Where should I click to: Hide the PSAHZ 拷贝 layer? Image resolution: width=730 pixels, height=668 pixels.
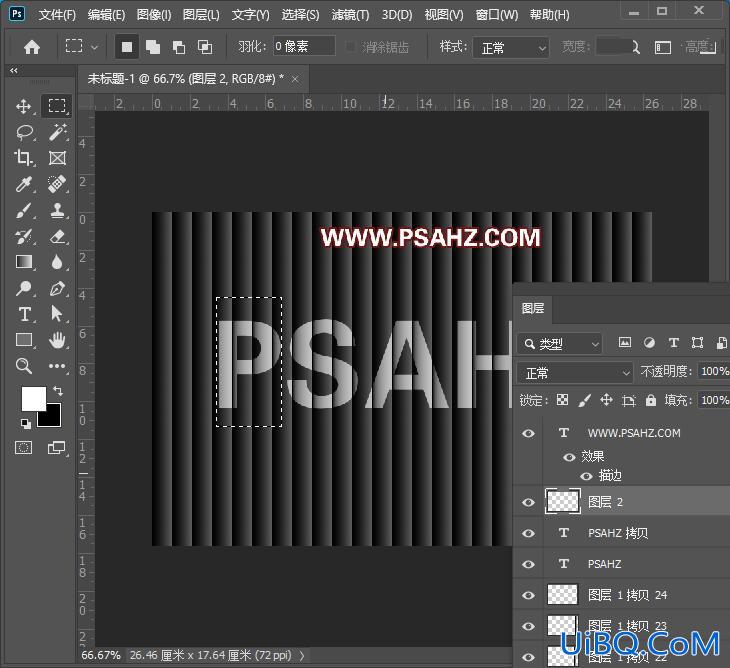coord(528,533)
